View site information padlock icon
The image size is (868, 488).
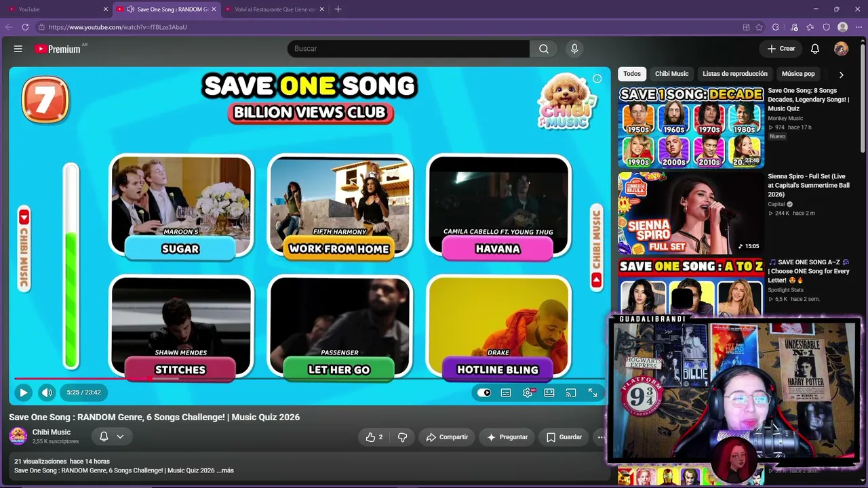click(41, 27)
